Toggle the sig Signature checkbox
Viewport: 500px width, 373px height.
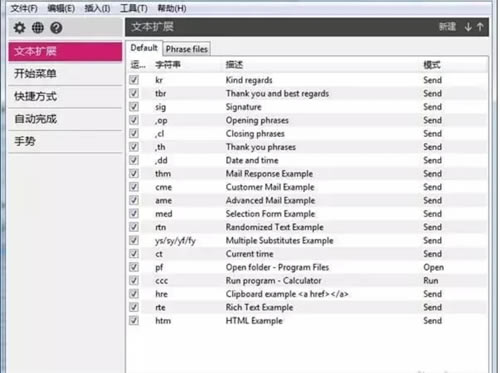134,107
